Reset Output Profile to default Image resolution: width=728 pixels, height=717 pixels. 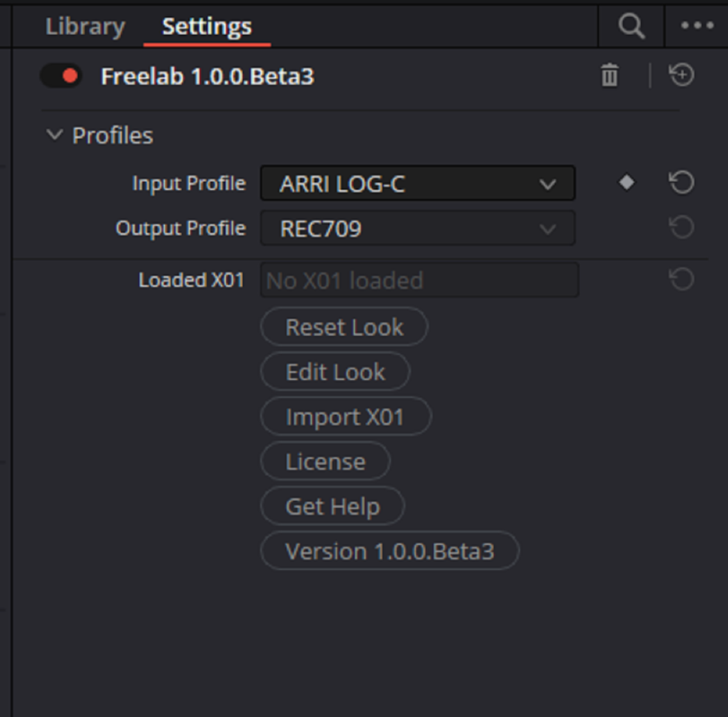(x=681, y=227)
